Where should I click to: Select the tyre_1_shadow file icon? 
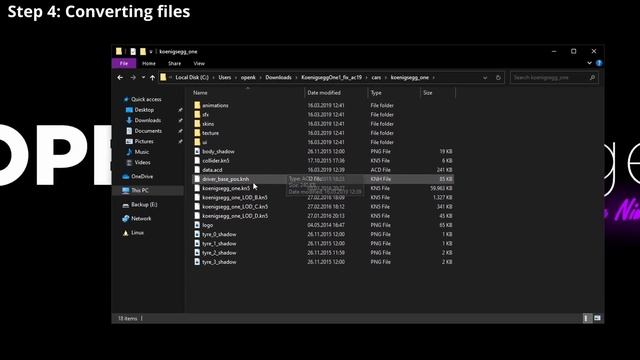pyautogui.click(x=197, y=244)
